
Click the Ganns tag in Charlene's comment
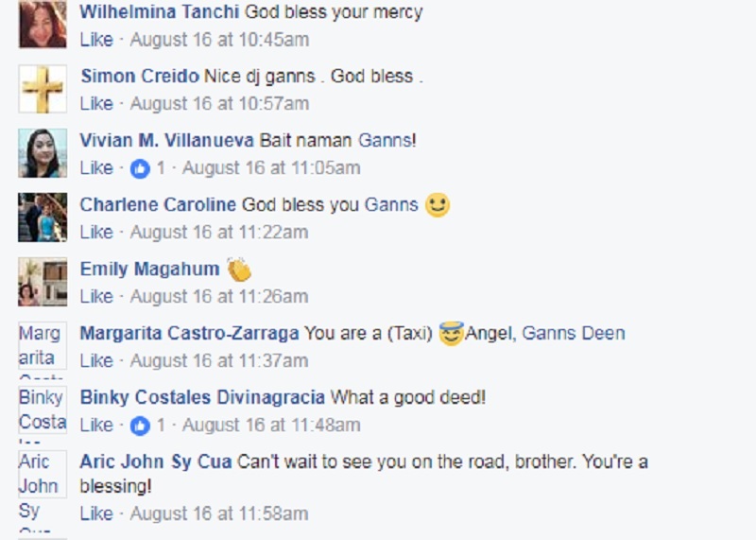pos(391,204)
